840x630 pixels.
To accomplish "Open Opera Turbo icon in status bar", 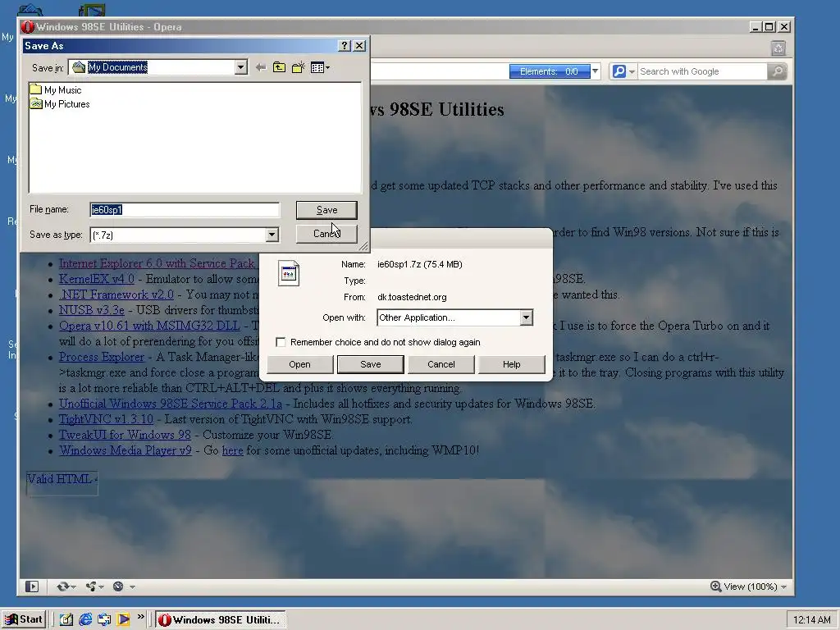I will (118, 587).
